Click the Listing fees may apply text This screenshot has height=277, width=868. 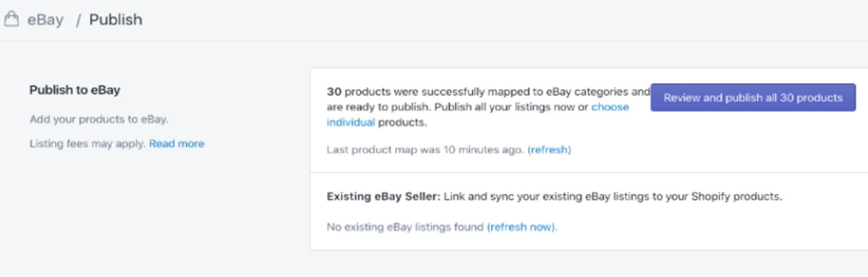click(88, 143)
